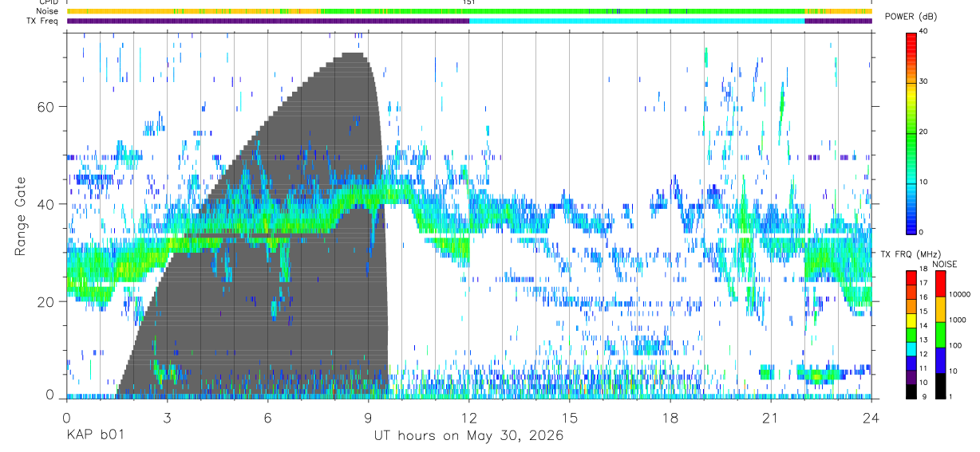The image size is (980, 452).
Task: Click the "13" label on the TX FRQ scale
Action: (923, 340)
